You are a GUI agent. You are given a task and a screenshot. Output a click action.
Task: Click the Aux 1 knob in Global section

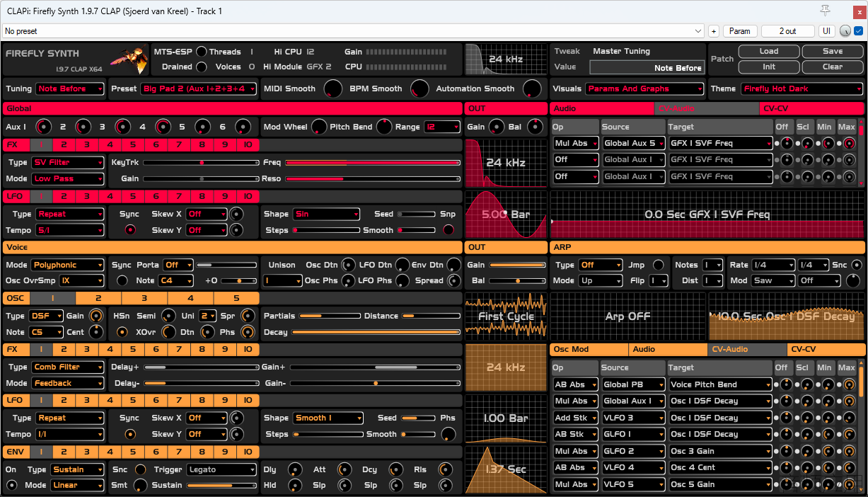pyautogui.click(x=44, y=127)
